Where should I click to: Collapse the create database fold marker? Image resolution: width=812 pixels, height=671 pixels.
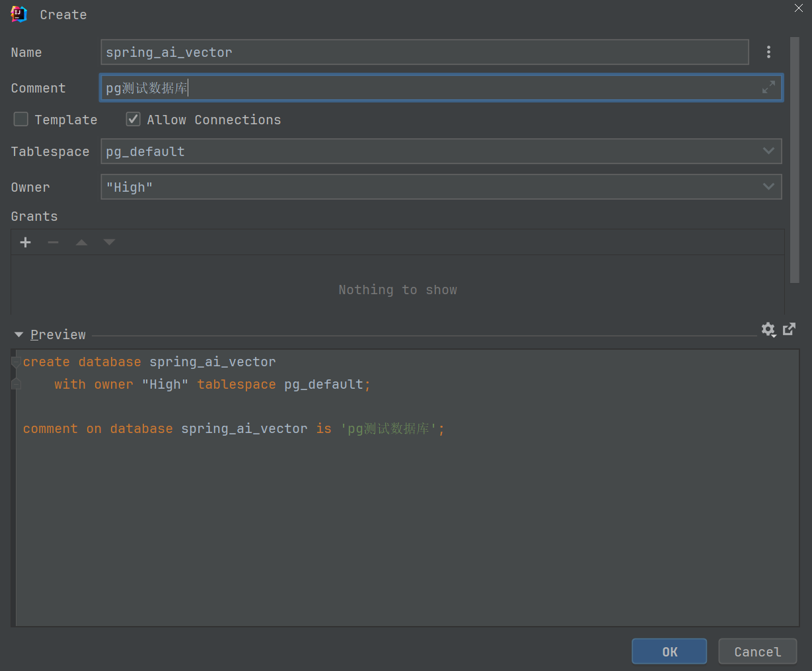tap(17, 362)
